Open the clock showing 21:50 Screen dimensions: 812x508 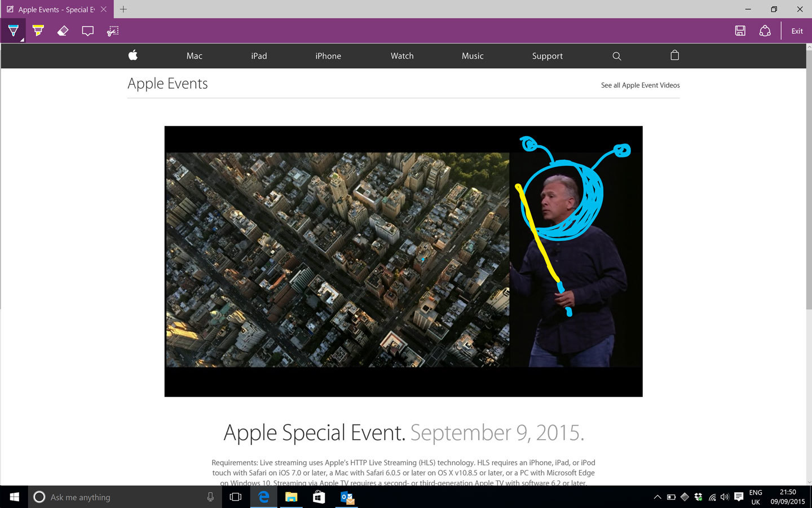point(788,497)
